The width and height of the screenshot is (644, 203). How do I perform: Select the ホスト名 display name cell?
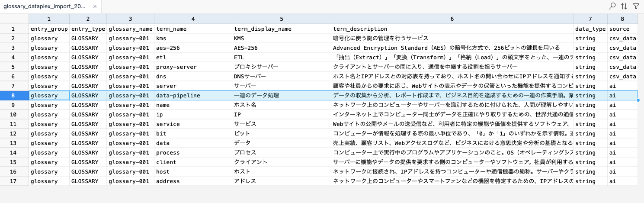[x=282, y=105]
